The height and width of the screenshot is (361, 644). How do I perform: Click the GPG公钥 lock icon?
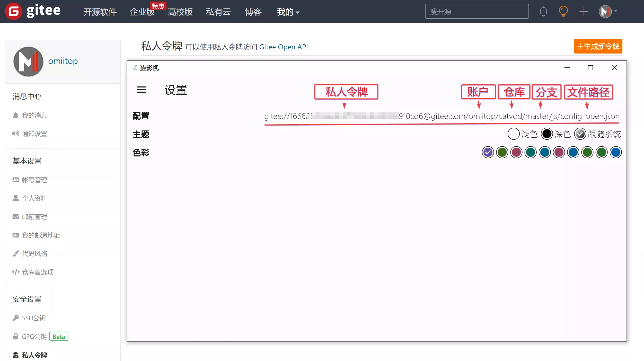[x=15, y=336]
